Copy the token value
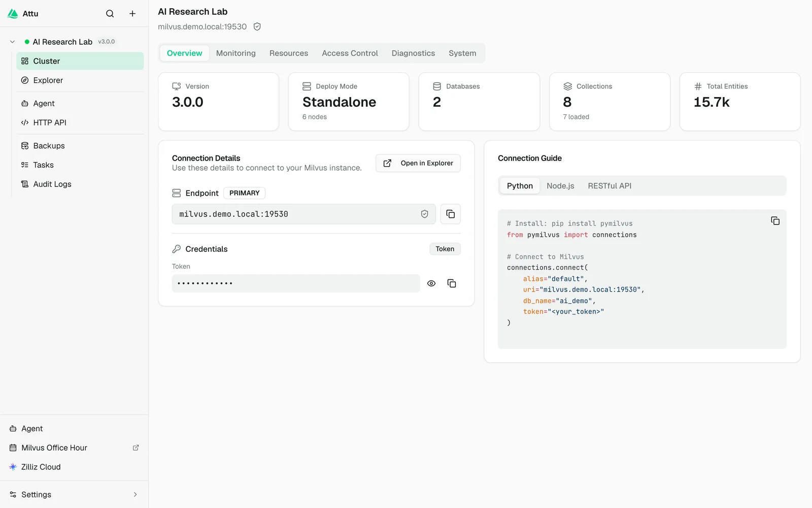 pos(452,283)
